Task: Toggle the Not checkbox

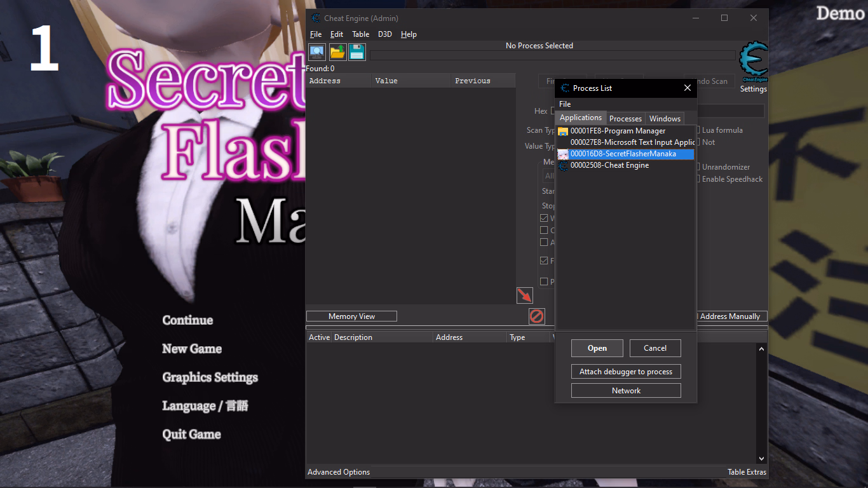Action: (x=698, y=142)
